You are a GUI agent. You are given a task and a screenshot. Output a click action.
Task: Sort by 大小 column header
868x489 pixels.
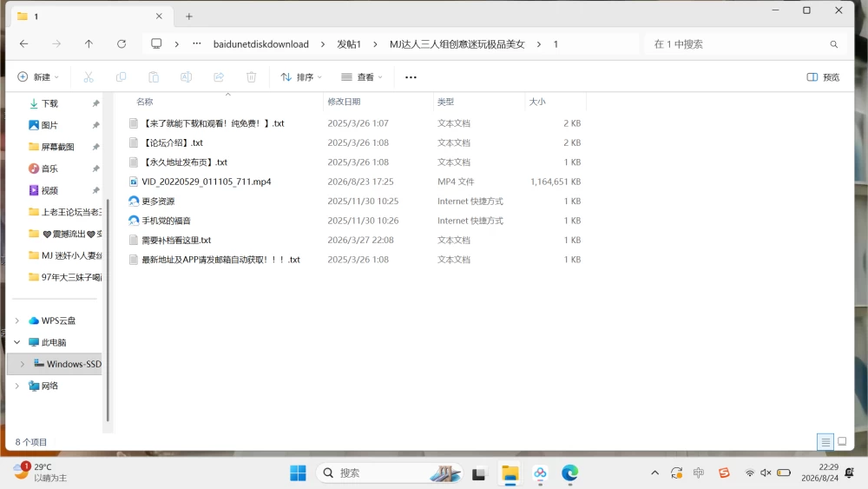537,102
